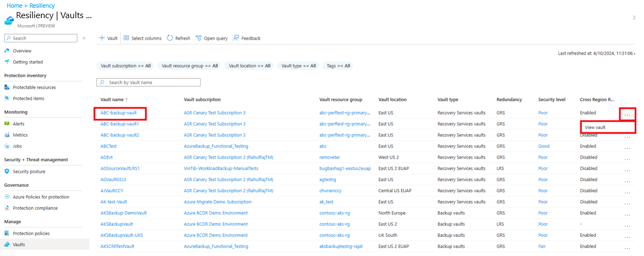Select Vaults in the sidebar

45,244
